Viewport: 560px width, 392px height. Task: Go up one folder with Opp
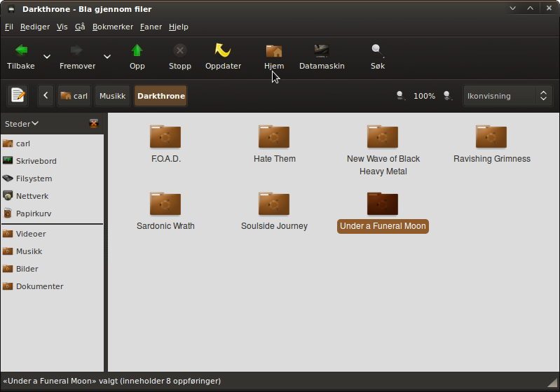137,57
